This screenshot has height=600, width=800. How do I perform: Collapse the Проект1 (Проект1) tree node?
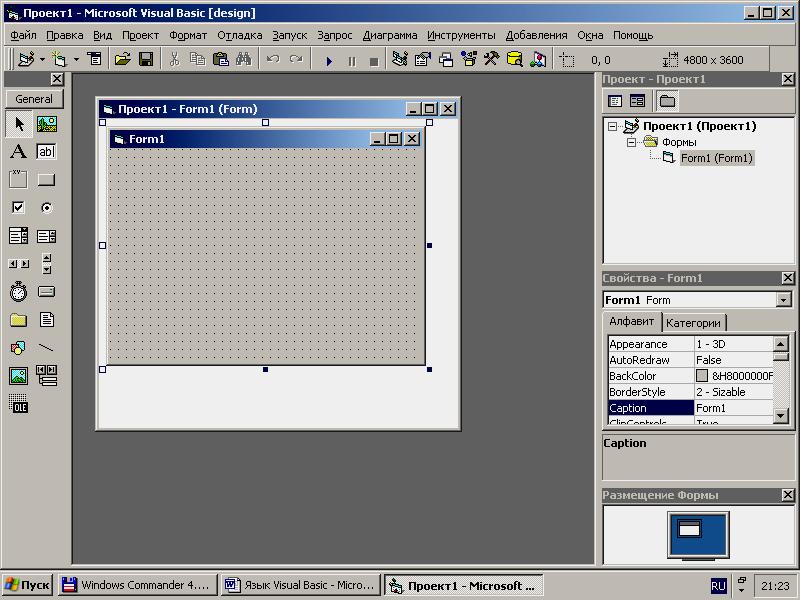coord(613,126)
